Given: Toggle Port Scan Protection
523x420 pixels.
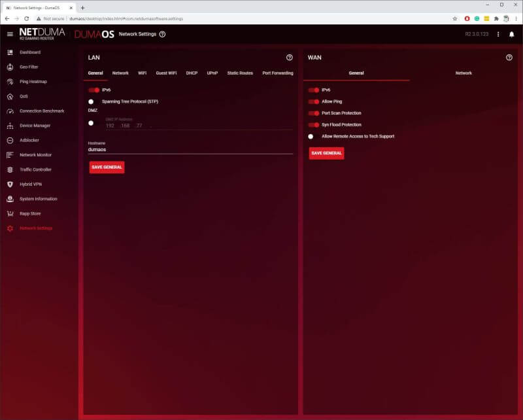Looking at the screenshot, I should (x=314, y=114).
